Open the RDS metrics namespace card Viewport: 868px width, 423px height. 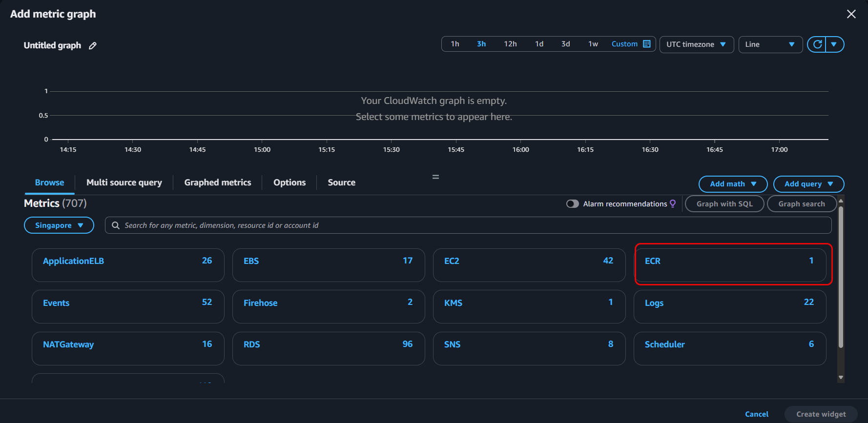[x=329, y=348]
